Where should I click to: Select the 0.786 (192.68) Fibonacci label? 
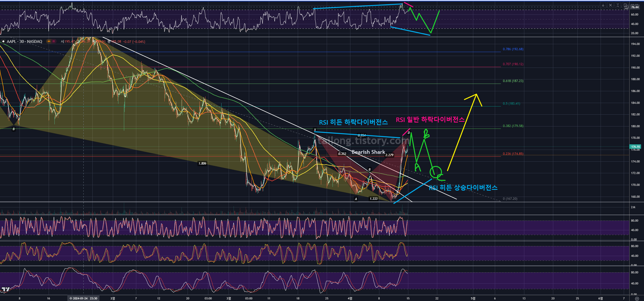pos(513,49)
